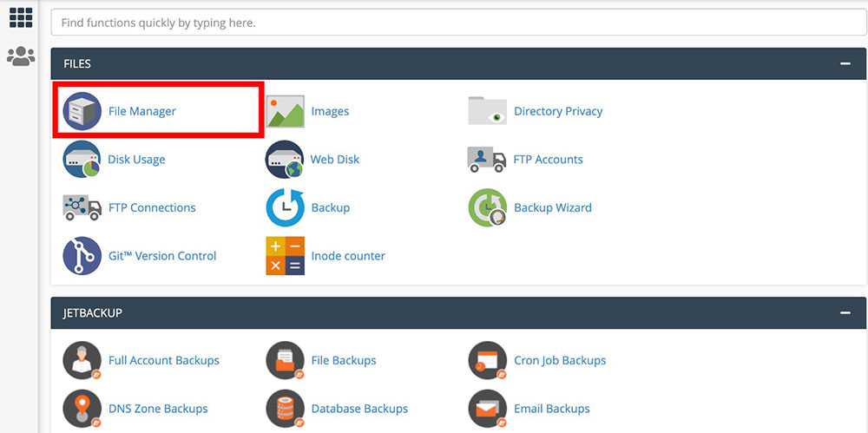Select the Backup text link

[x=331, y=207]
